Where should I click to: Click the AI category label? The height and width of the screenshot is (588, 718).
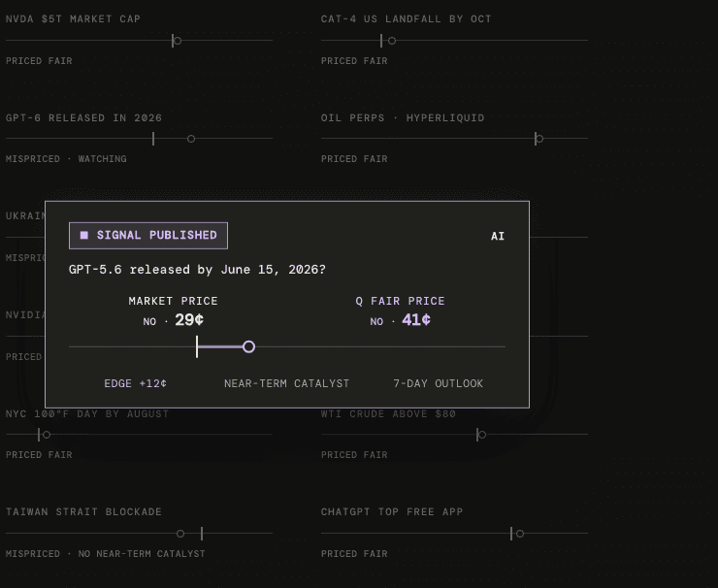coord(498,236)
